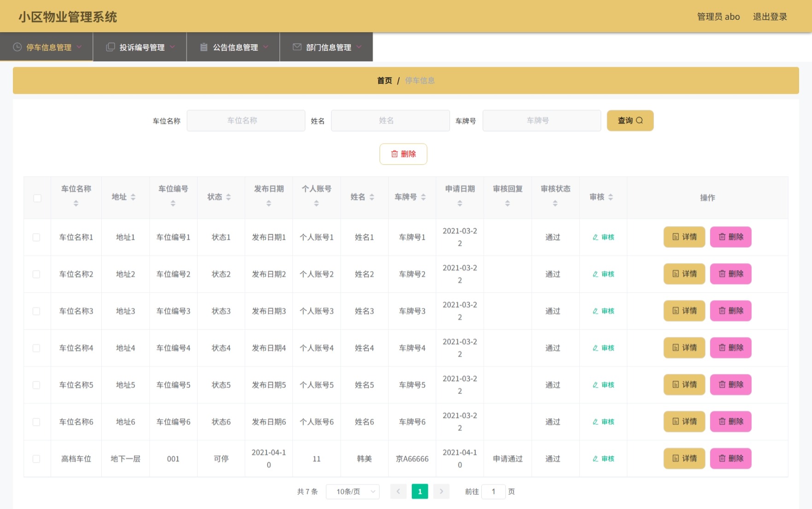The image size is (812, 509).
Task: Check the row checkbox for 车位名称1
Action: [36, 237]
